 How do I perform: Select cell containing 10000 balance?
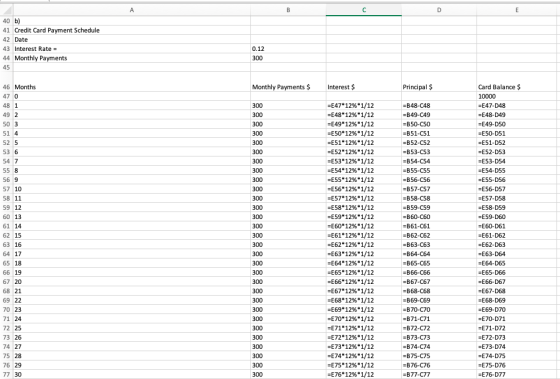click(x=516, y=96)
